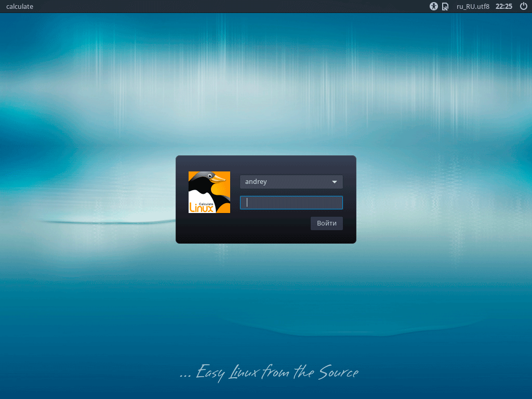Open the accessibility menu icon

pos(434,6)
